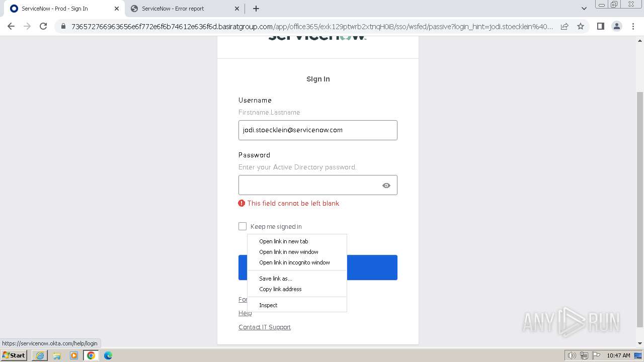Select Save link as...

click(297, 279)
